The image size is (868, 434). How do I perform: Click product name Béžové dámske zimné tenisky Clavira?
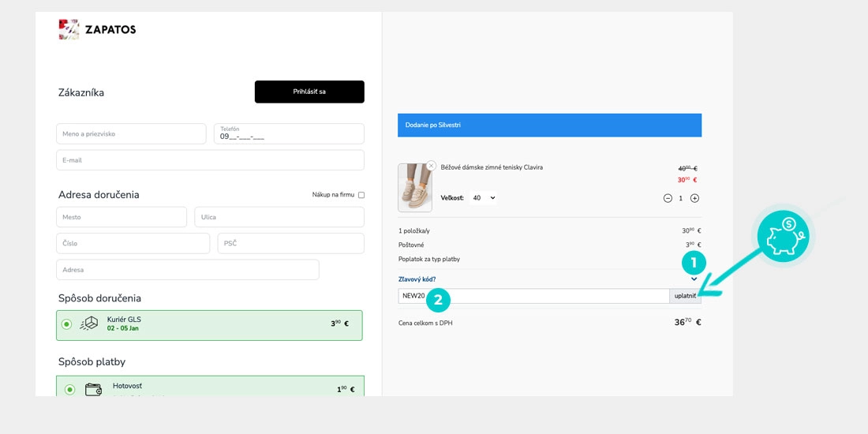492,166
